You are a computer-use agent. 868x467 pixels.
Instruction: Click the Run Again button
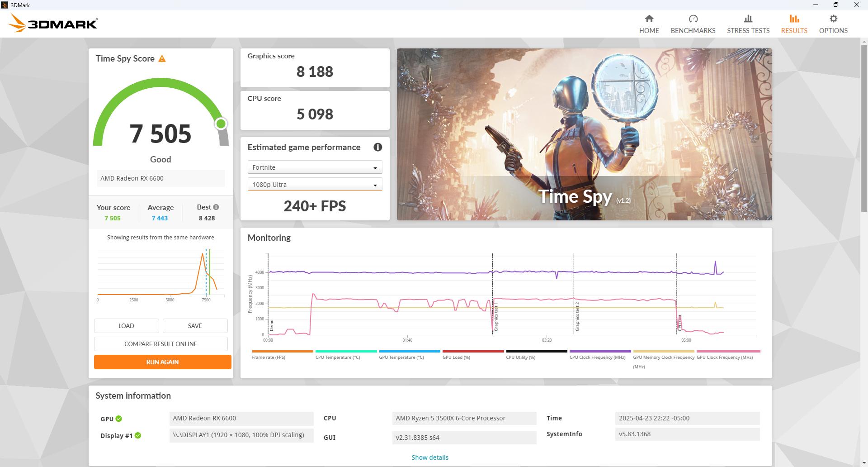162,362
